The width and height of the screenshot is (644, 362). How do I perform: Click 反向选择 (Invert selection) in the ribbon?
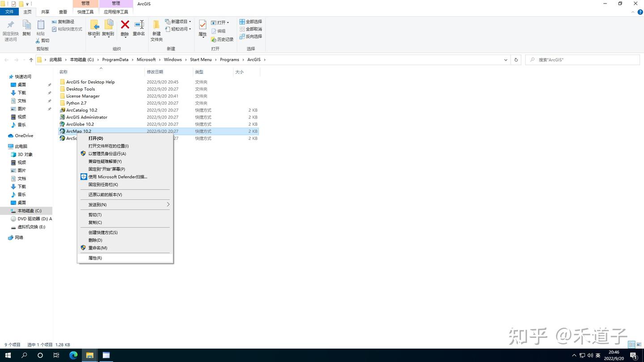click(x=251, y=36)
